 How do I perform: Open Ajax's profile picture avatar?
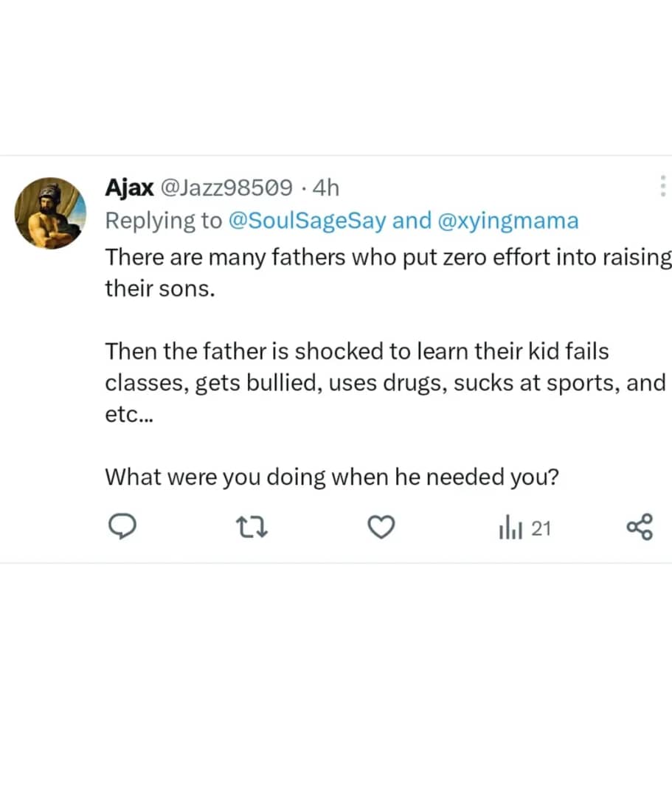[51, 213]
